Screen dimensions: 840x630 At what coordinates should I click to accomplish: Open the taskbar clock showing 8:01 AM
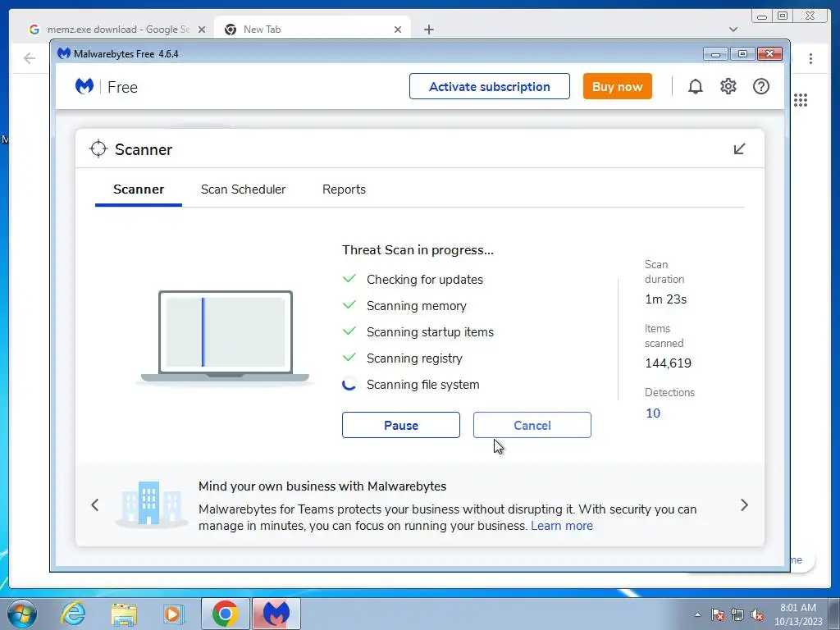tap(797, 614)
